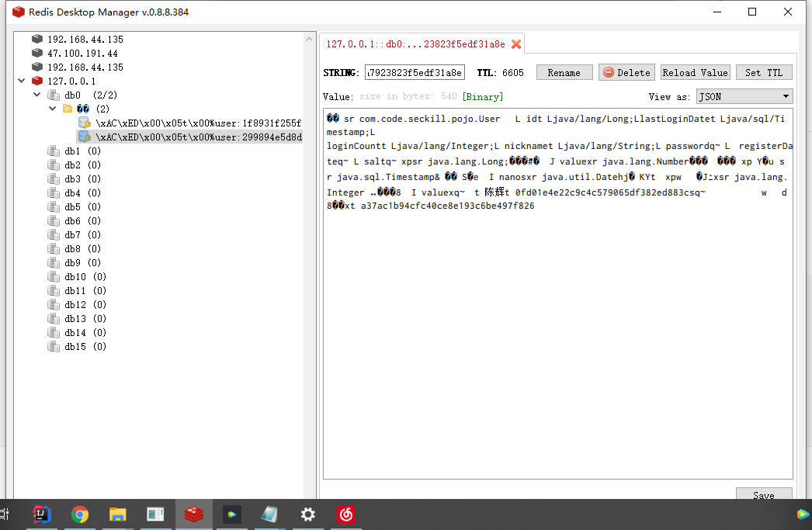The width and height of the screenshot is (812, 530).
Task: Click the db0 database icon
Action: (x=54, y=95)
